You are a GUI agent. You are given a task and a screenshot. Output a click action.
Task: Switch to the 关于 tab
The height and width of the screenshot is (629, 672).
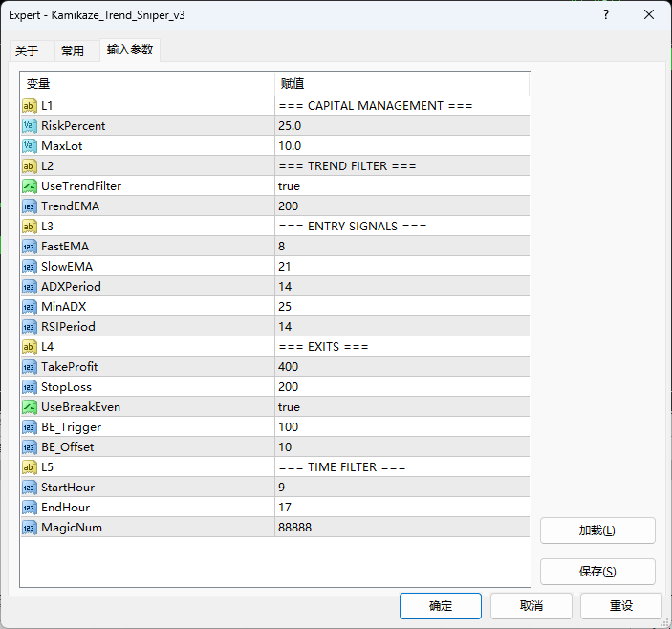27,51
